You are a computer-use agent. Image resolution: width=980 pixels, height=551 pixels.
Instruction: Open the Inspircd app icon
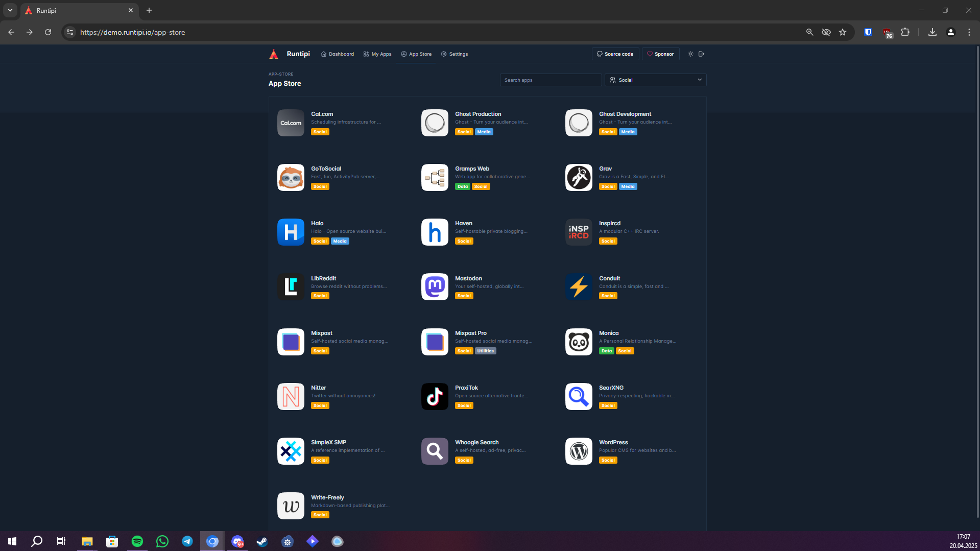579,232
